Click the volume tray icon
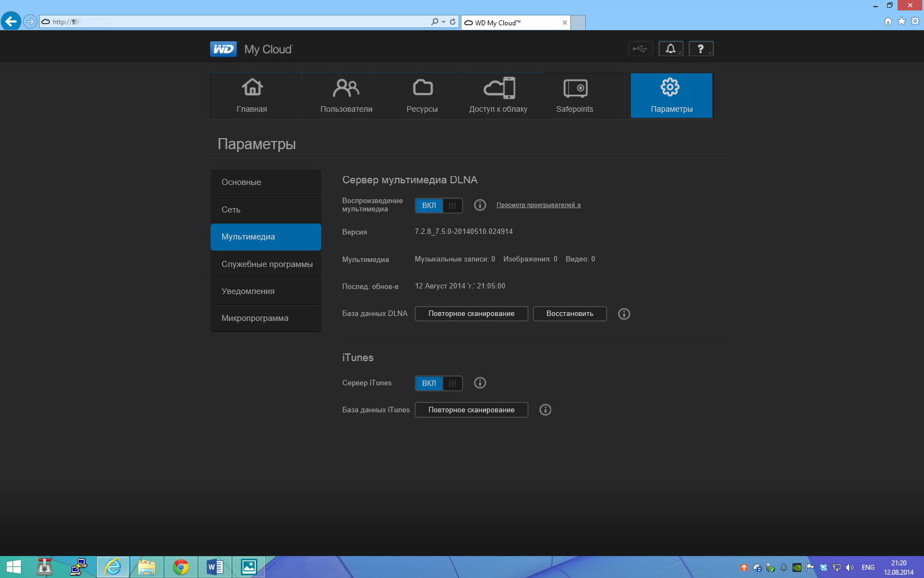 pos(850,568)
